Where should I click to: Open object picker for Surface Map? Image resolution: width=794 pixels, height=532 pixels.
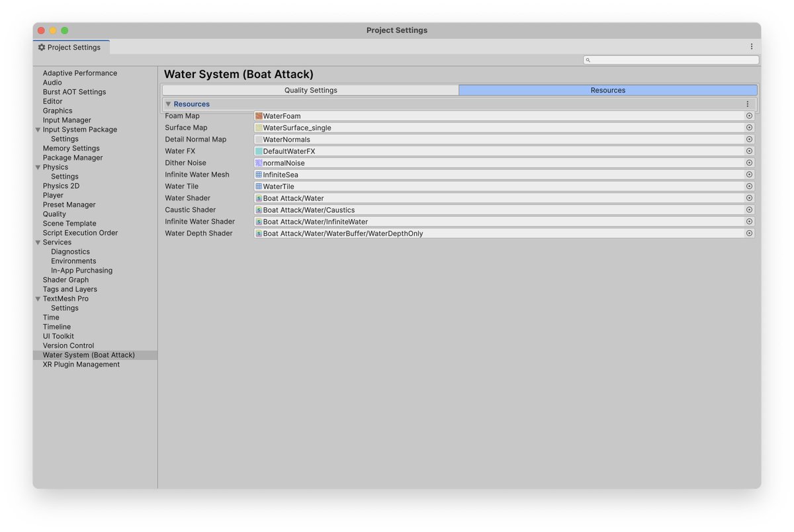[x=749, y=128]
